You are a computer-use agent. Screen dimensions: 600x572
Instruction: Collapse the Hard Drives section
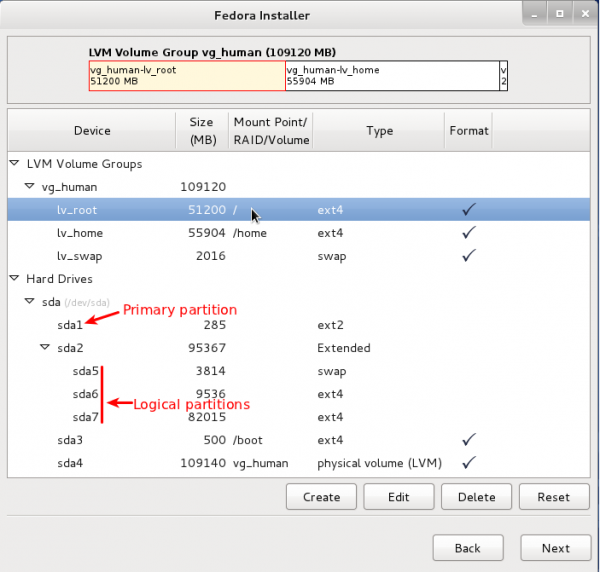point(15,278)
